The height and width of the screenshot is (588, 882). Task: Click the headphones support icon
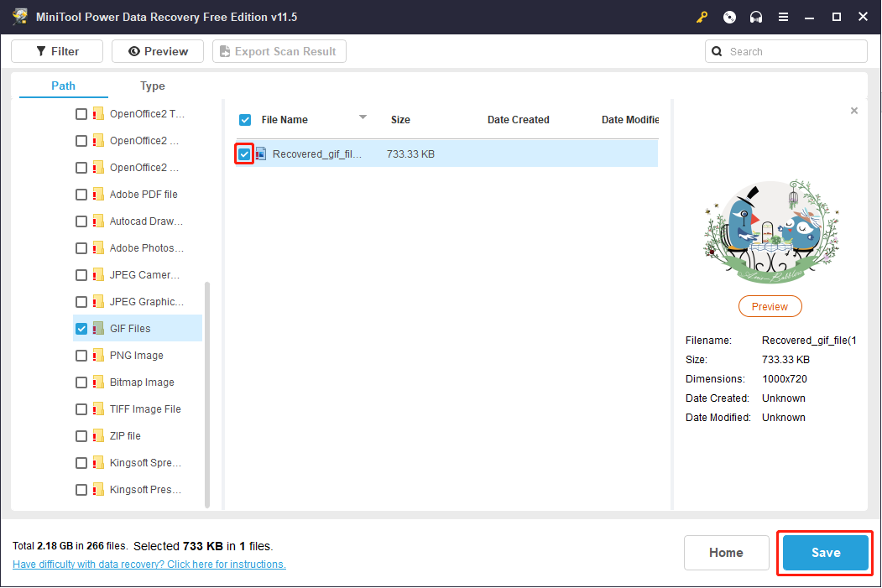(x=756, y=18)
